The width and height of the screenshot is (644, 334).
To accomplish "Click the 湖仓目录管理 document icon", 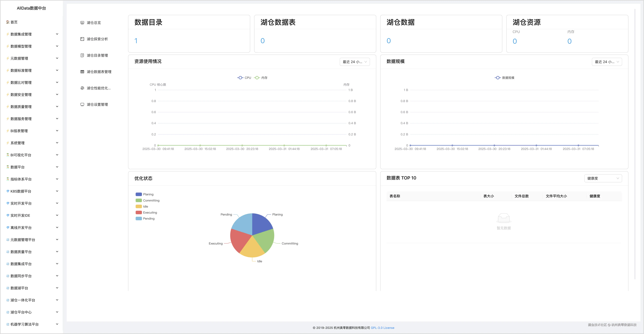I will point(82,55).
